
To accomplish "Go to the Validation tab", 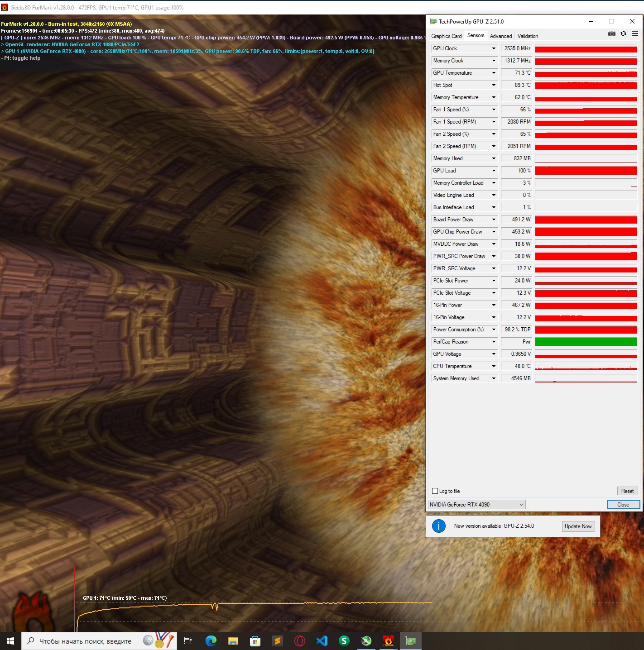I will pos(528,36).
